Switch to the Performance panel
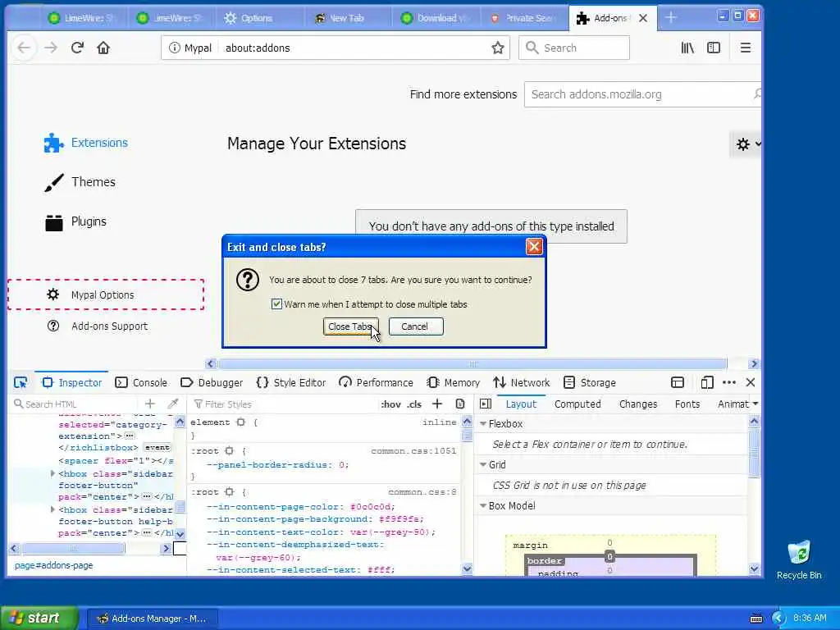This screenshot has width=840, height=630. pos(376,382)
